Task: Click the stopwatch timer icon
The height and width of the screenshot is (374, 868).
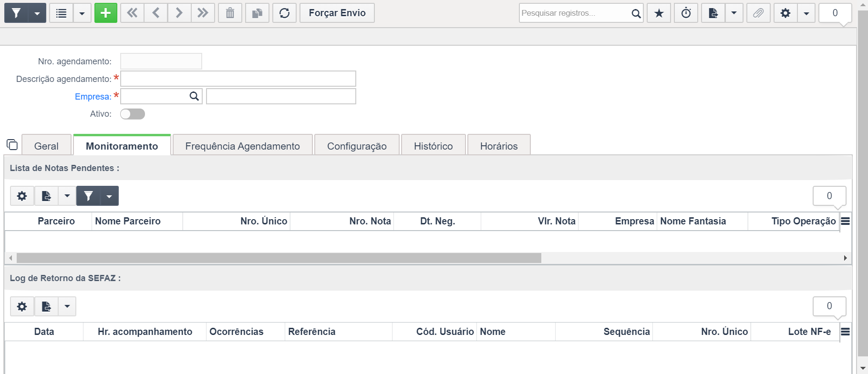Action: (686, 13)
